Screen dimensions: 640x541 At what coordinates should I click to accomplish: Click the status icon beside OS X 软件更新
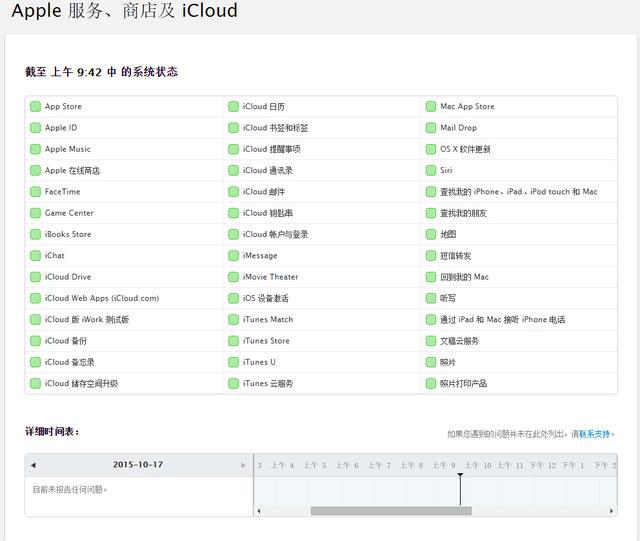[431, 149]
